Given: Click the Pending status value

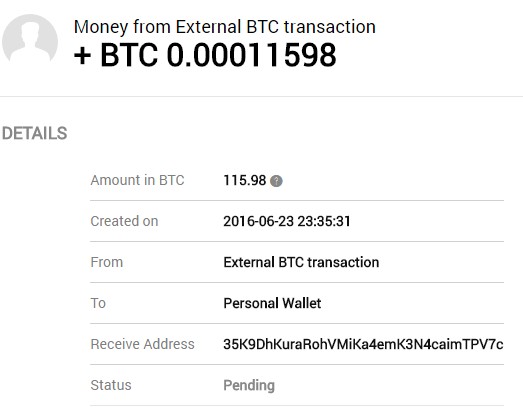Looking at the screenshot, I should tap(249, 385).
